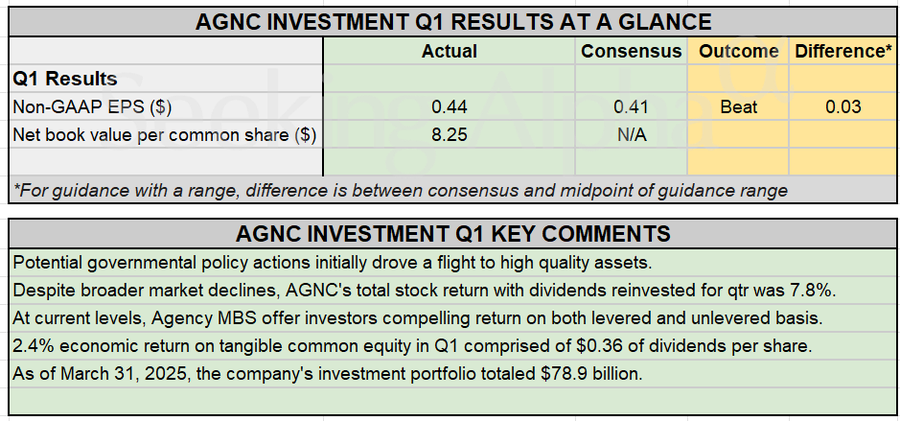Viewport: 900px width, 421px height.
Task: Click the guidance range footnote text
Action: pos(401,190)
